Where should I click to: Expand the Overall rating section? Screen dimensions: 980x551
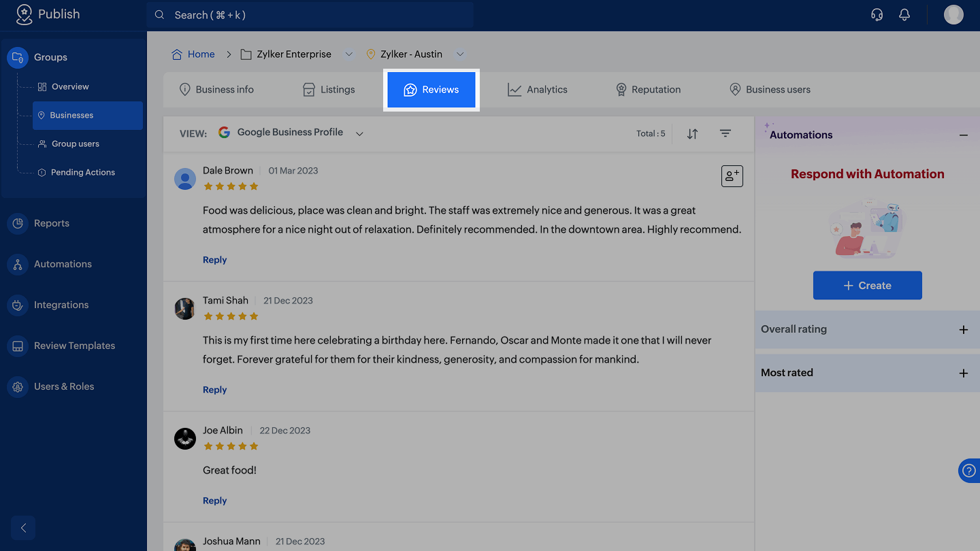pyautogui.click(x=963, y=330)
